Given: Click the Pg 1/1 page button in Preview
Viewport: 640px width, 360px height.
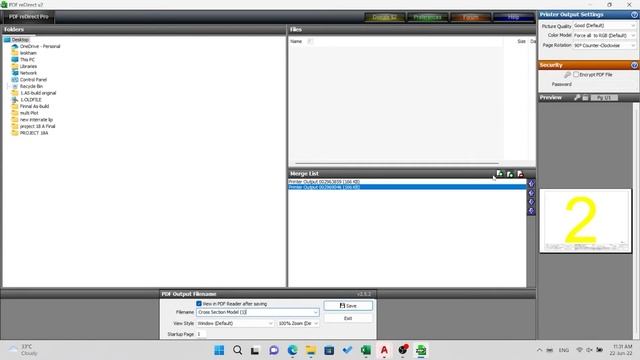Looking at the screenshot, I should [x=604, y=98].
